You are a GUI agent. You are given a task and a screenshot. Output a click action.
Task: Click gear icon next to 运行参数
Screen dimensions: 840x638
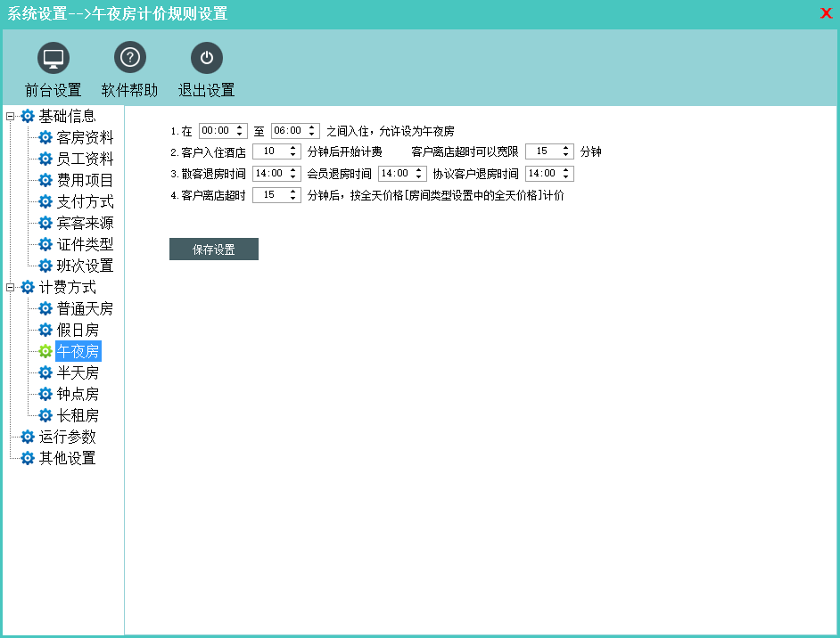point(28,437)
